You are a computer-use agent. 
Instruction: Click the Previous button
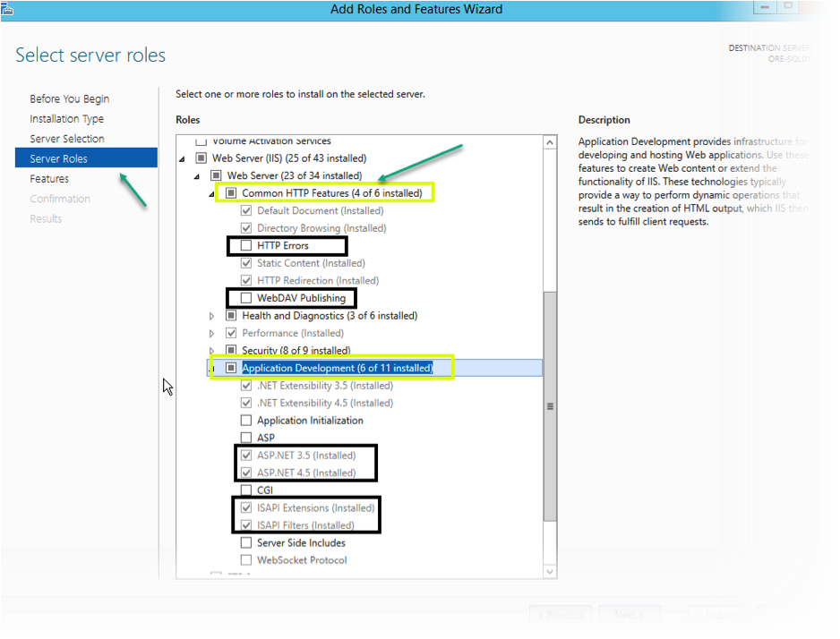pyautogui.click(x=561, y=615)
